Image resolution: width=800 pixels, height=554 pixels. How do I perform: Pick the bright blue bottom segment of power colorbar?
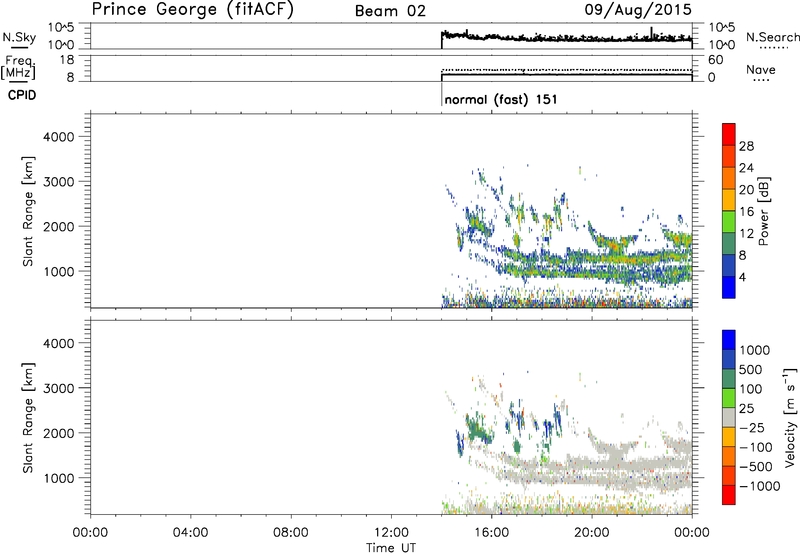click(729, 287)
